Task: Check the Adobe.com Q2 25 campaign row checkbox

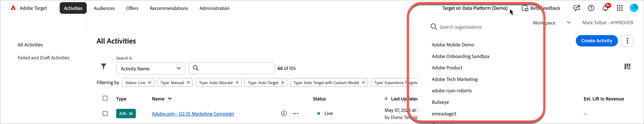Action: pos(105,113)
